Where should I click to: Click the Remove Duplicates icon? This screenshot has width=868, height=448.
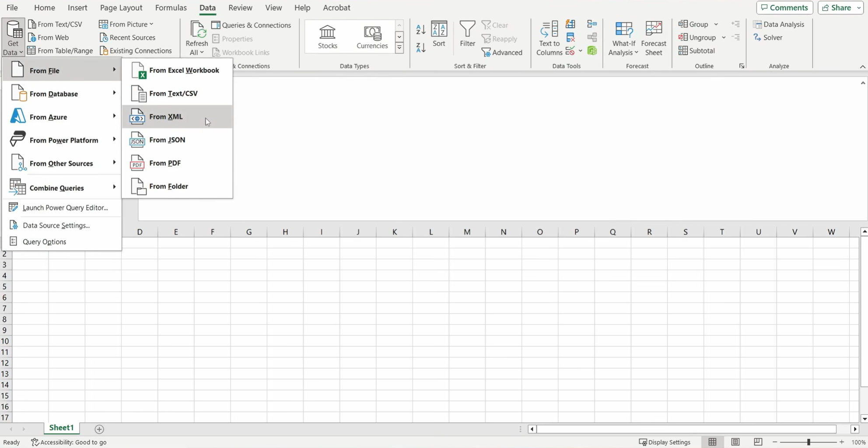pyautogui.click(x=570, y=38)
